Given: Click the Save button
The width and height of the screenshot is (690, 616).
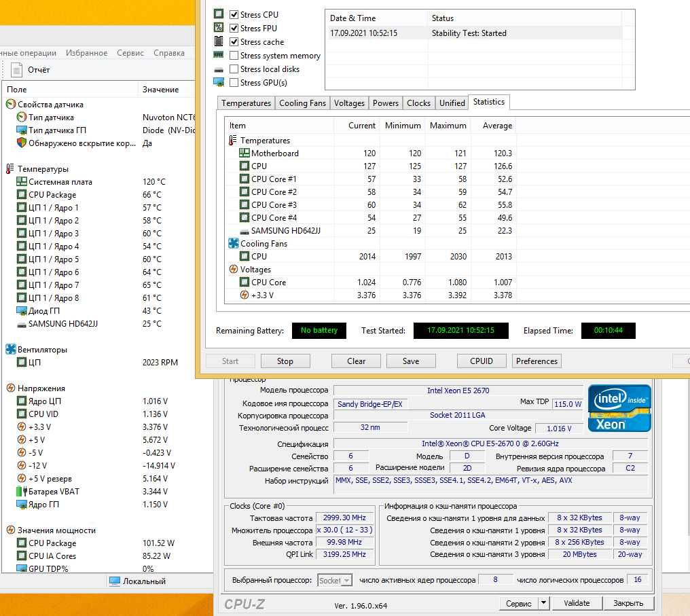Looking at the screenshot, I should click(x=411, y=361).
